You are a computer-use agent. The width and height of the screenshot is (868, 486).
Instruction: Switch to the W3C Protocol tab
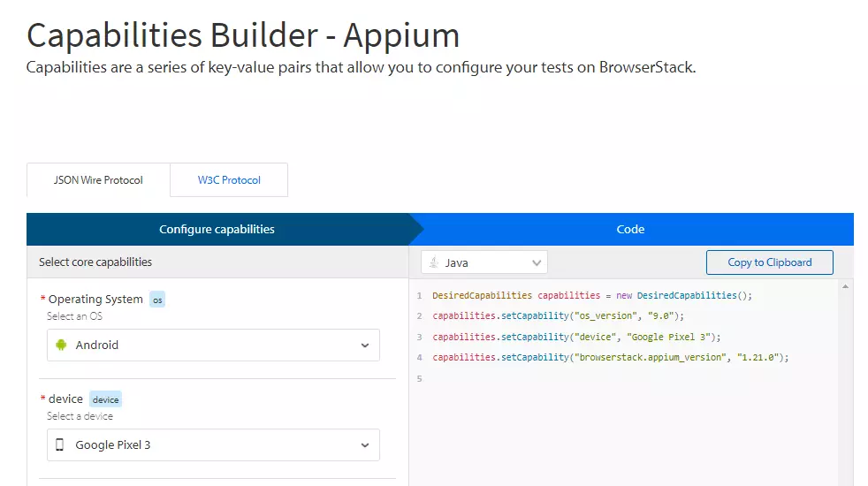point(229,180)
